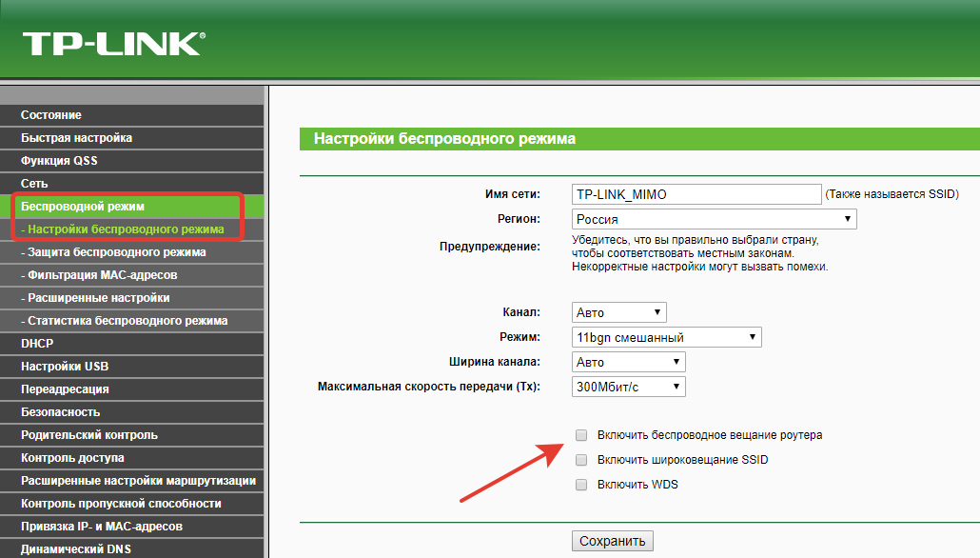Expand the Канал dropdown

pyautogui.click(x=618, y=312)
